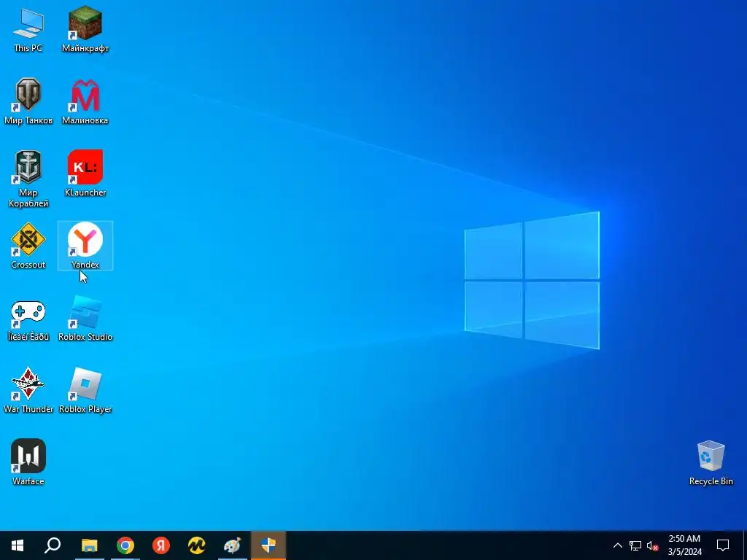Image resolution: width=747 pixels, height=560 pixels.
Task: Switch to the Paint taskbar app
Action: (x=233, y=545)
